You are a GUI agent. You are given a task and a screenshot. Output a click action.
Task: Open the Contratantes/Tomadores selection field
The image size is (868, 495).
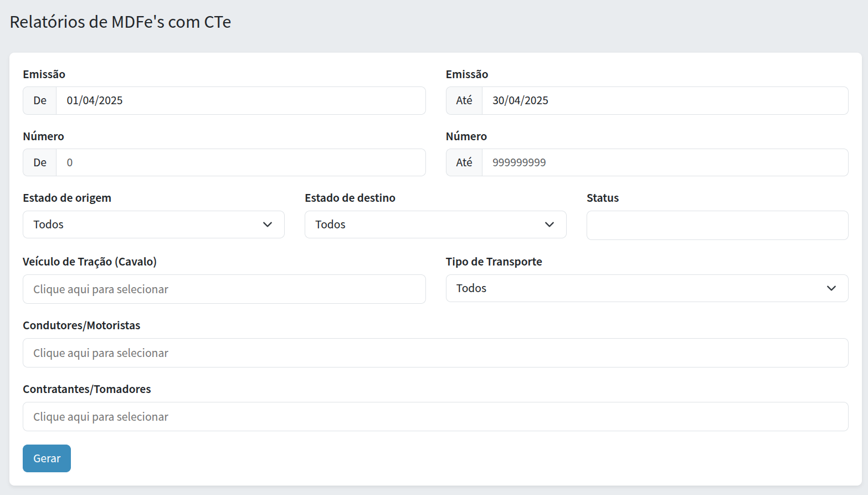click(435, 417)
